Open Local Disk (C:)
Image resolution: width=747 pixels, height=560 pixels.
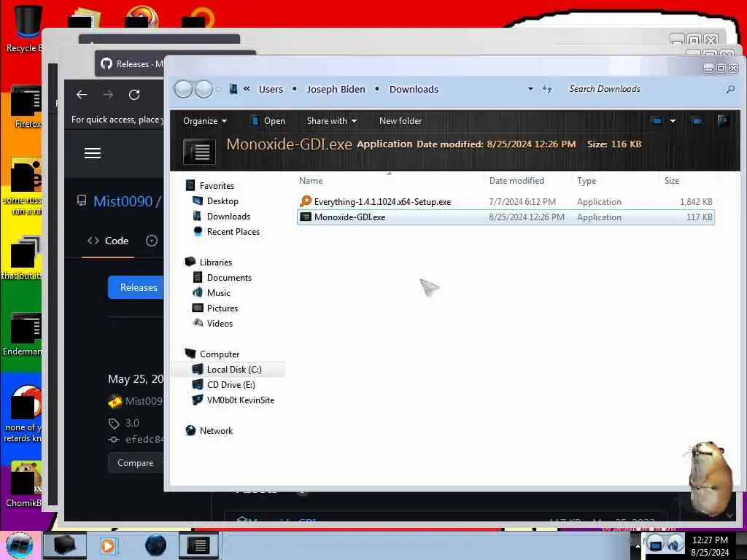[x=234, y=370]
